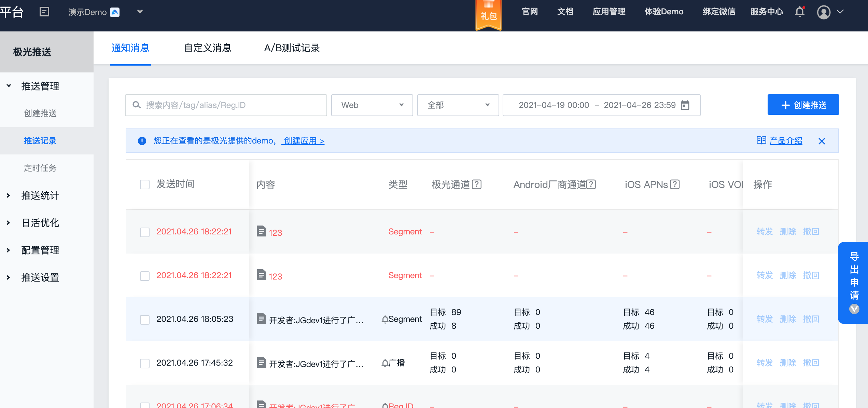This screenshot has width=868, height=408.
Task: Click the 礼包 gift badge icon
Action: tap(488, 14)
